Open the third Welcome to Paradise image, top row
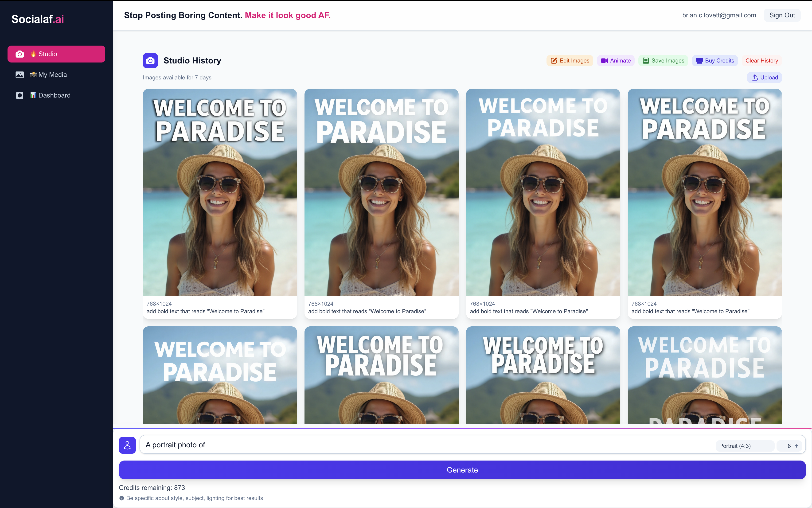 point(543,192)
